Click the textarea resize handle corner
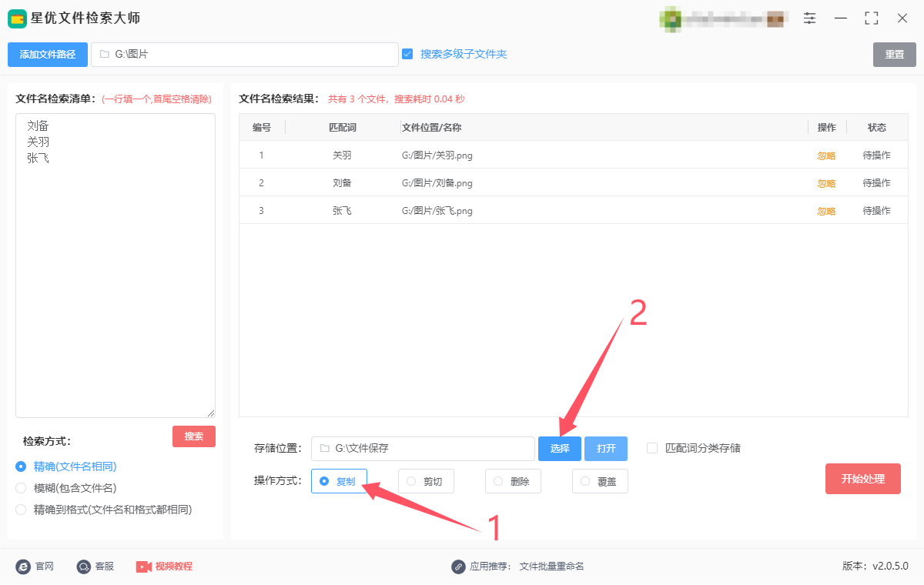 point(211,413)
